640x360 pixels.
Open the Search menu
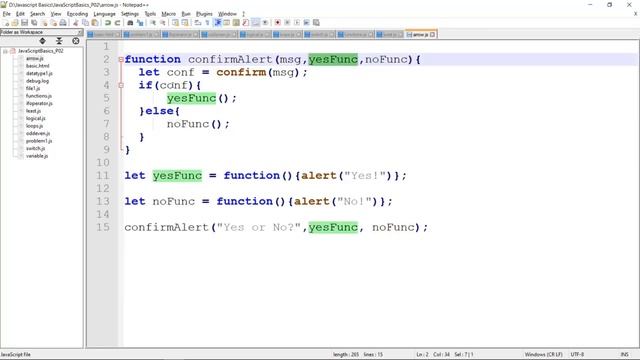pos(37,14)
